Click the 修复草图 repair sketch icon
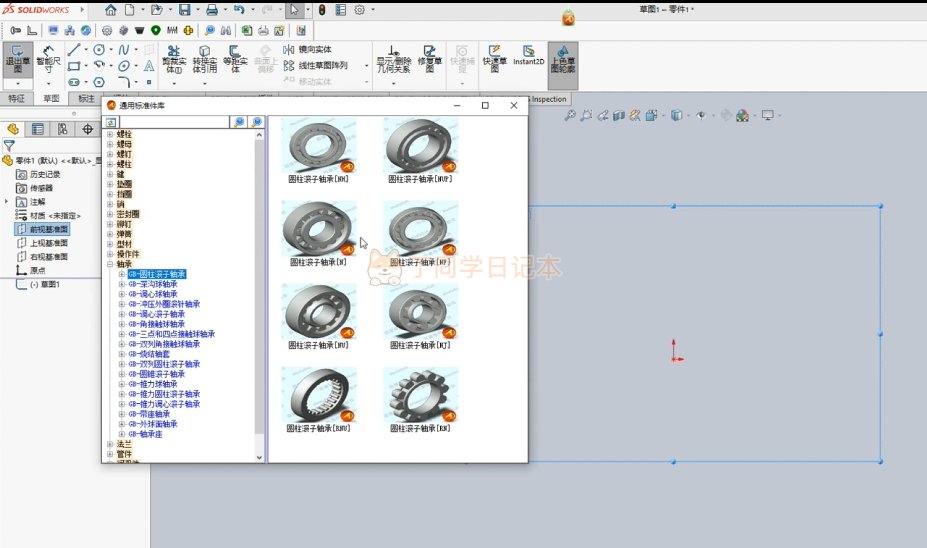The height and width of the screenshot is (548, 927). pos(431,58)
